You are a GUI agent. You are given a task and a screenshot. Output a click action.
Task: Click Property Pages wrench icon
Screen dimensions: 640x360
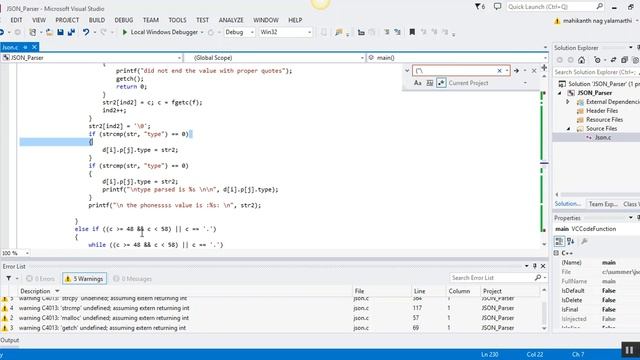click(584, 241)
